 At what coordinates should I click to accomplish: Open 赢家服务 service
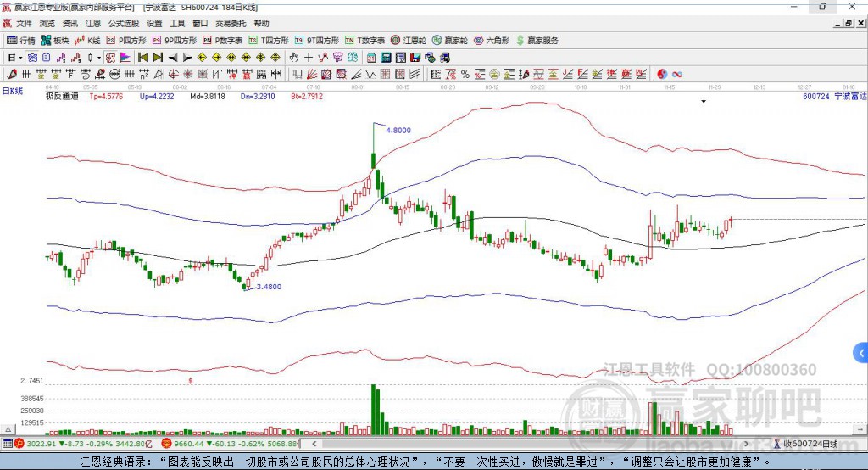point(537,41)
